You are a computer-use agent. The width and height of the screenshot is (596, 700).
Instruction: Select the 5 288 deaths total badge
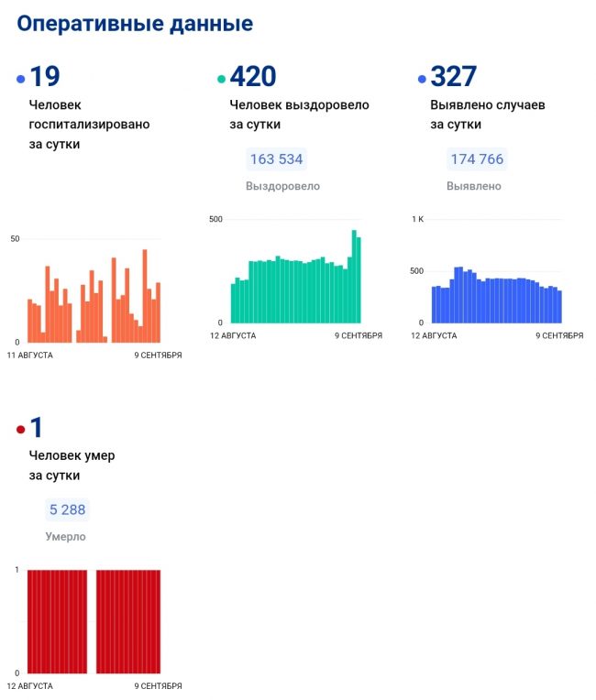point(69,509)
